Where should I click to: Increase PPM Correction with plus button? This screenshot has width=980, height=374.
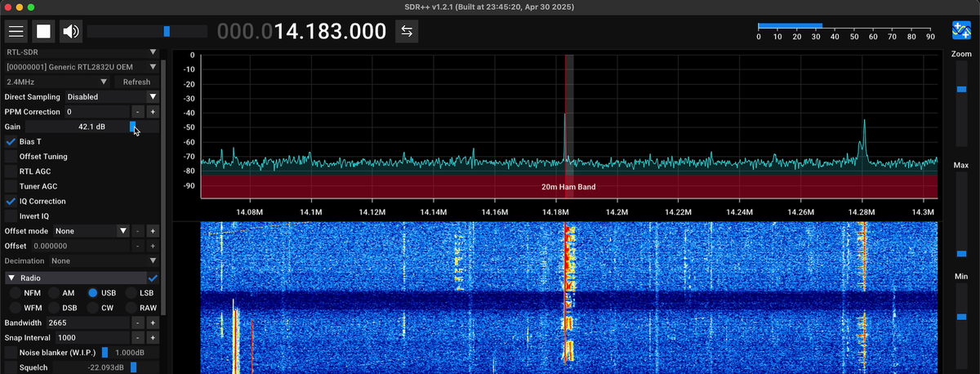(153, 111)
